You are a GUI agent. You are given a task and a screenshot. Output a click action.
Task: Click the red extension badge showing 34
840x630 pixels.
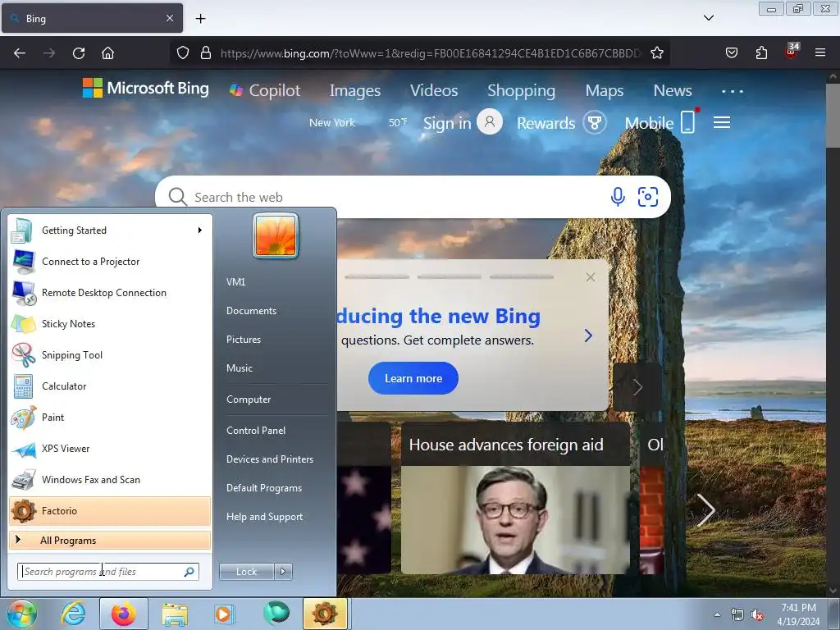pos(792,51)
